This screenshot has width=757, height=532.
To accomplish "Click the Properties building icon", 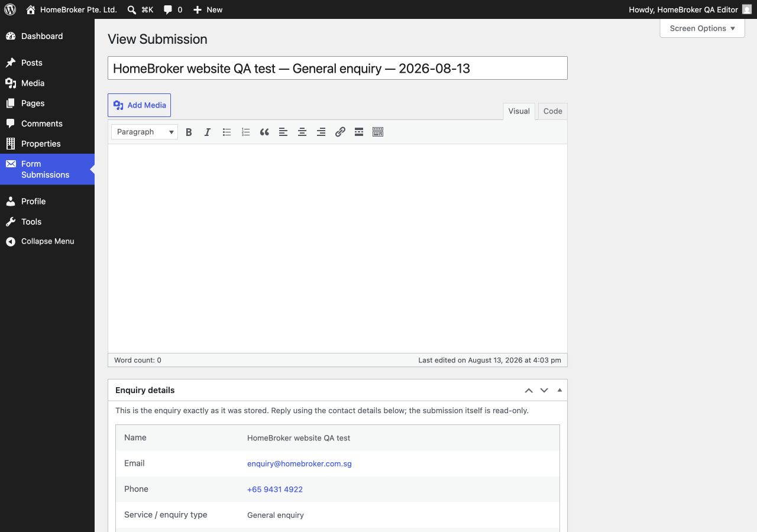I will pyautogui.click(x=11, y=144).
